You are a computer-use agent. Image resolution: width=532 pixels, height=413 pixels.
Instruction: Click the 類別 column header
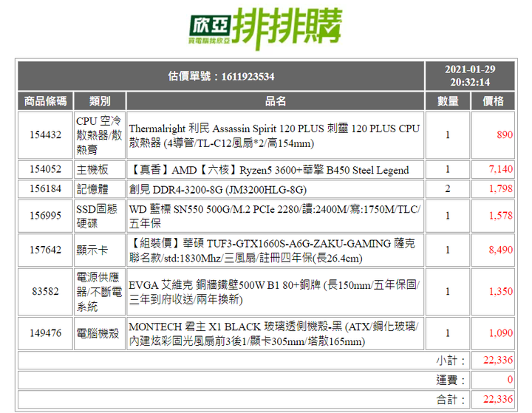pyautogui.click(x=100, y=100)
